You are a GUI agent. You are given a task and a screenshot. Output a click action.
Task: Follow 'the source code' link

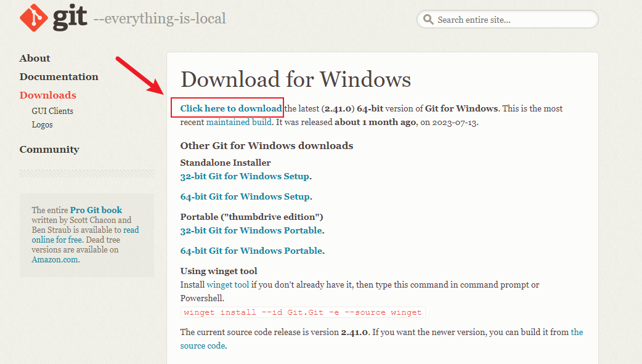coord(381,339)
